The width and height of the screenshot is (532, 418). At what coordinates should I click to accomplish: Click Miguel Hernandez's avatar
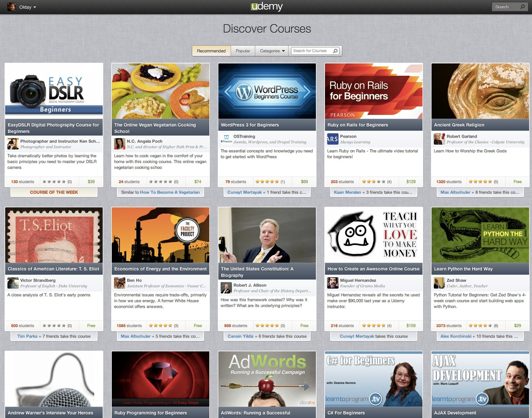[333, 283]
